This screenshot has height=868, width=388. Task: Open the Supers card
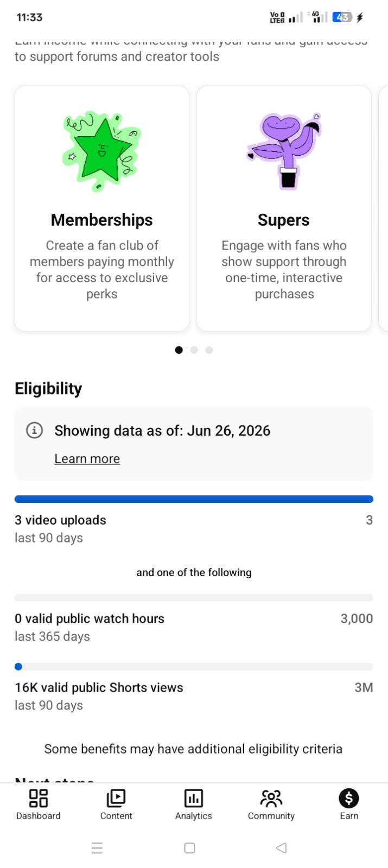[x=284, y=208]
